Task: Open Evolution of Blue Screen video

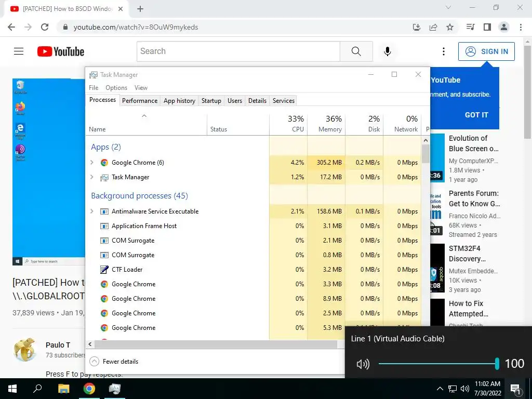Action: pos(474,143)
